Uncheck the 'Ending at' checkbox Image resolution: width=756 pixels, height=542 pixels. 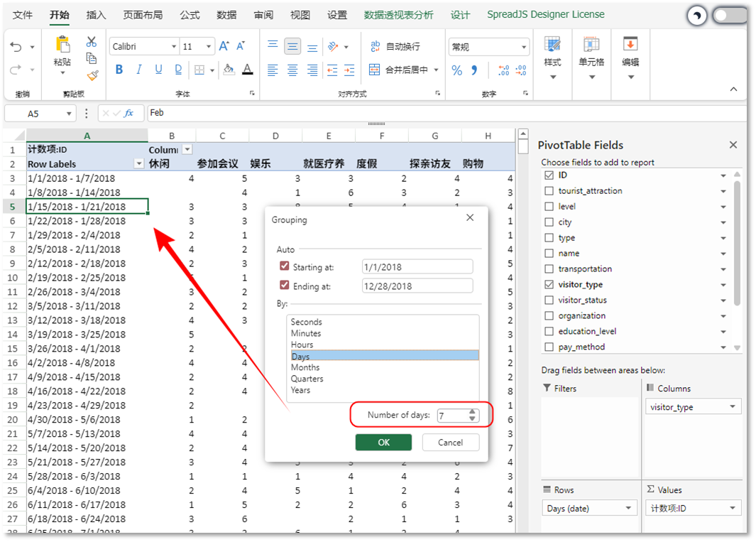[x=285, y=286]
